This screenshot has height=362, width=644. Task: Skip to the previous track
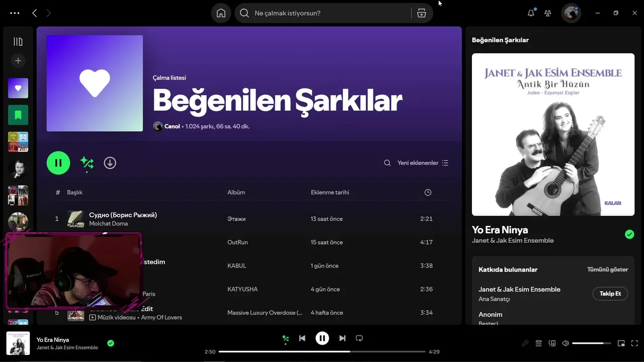[x=302, y=338]
